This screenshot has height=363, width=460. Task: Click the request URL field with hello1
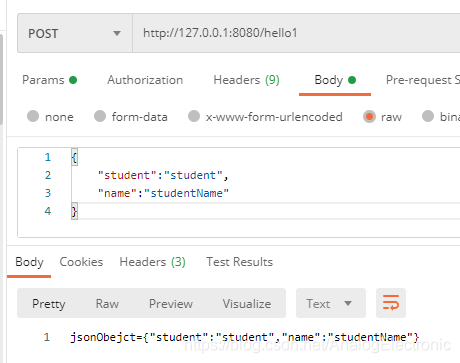(x=296, y=33)
